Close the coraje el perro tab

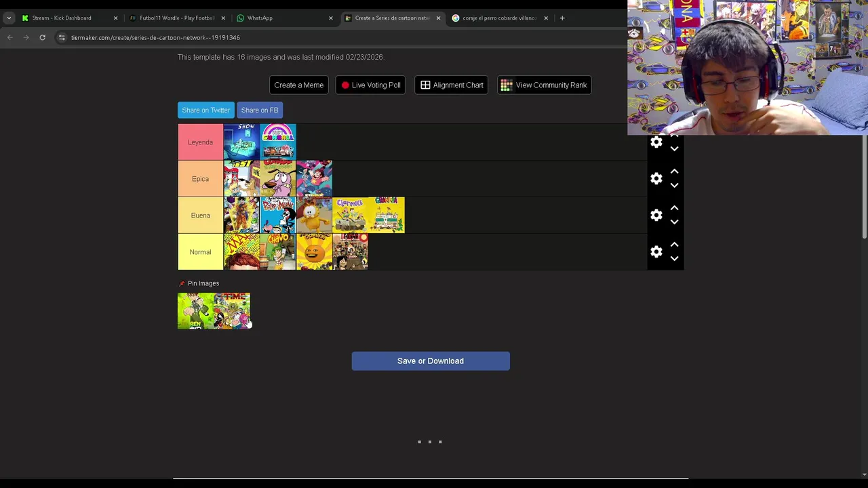(546, 18)
